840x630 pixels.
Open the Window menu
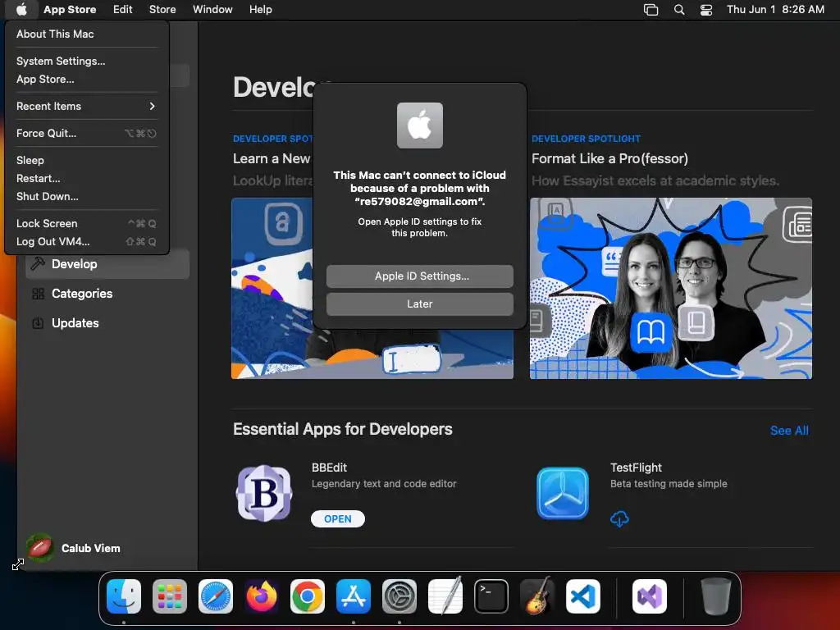212,10
